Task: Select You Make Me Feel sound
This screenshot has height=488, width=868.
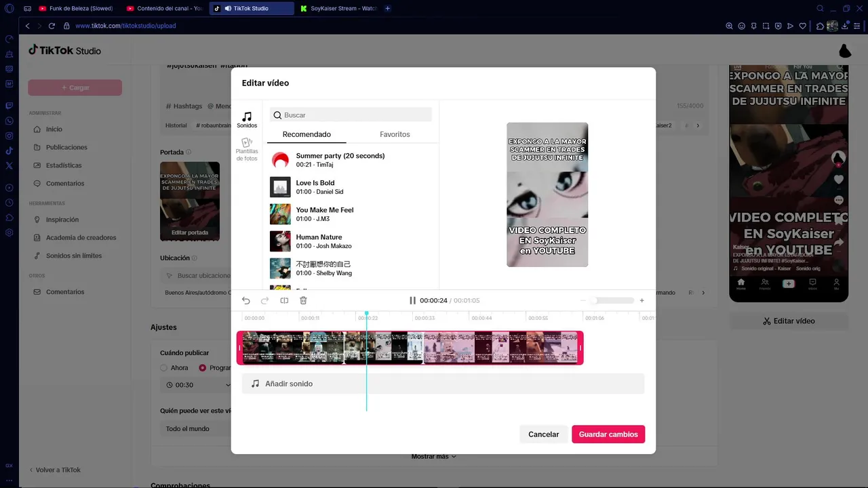Action: pyautogui.click(x=351, y=214)
